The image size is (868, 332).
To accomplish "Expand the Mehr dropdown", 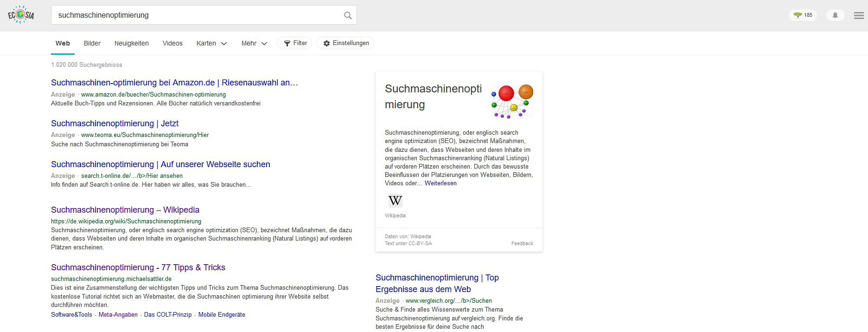I will tap(254, 43).
